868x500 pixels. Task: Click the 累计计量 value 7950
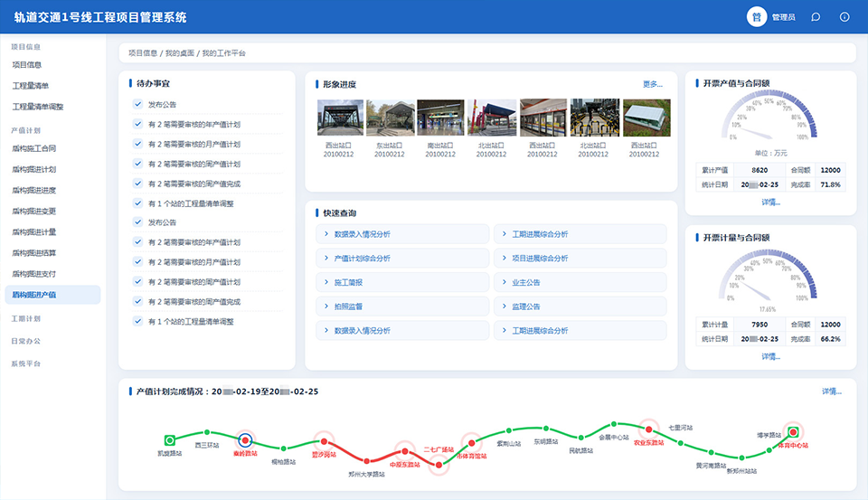point(759,325)
